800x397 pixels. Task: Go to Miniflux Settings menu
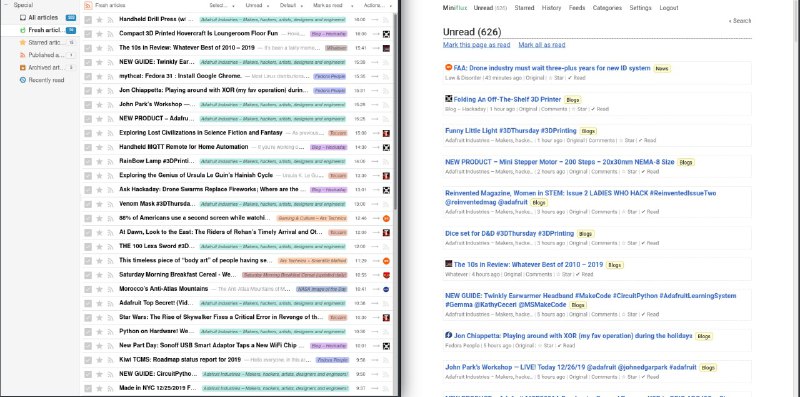[640, 8]
